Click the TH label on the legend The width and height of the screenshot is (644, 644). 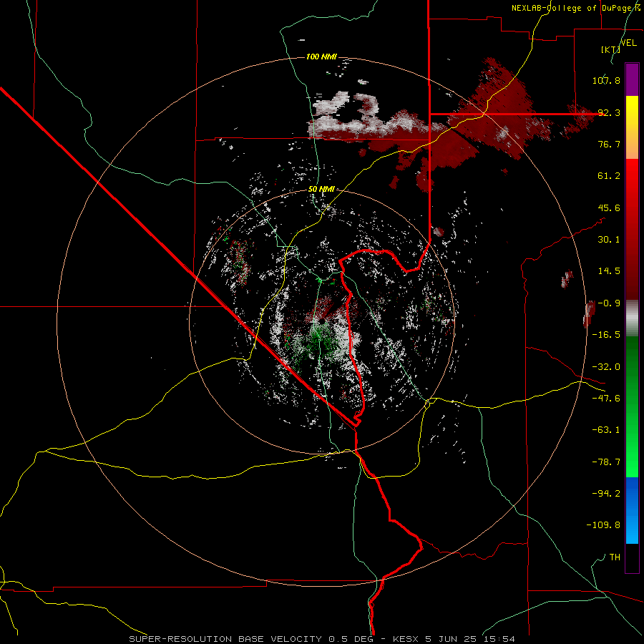pos(615,557)
